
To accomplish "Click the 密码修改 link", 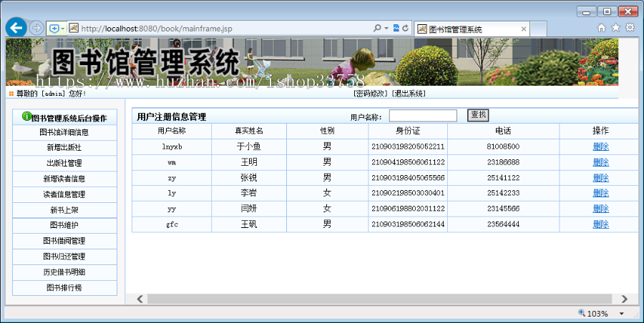I will pyautogui.click(x=371, y=94).
